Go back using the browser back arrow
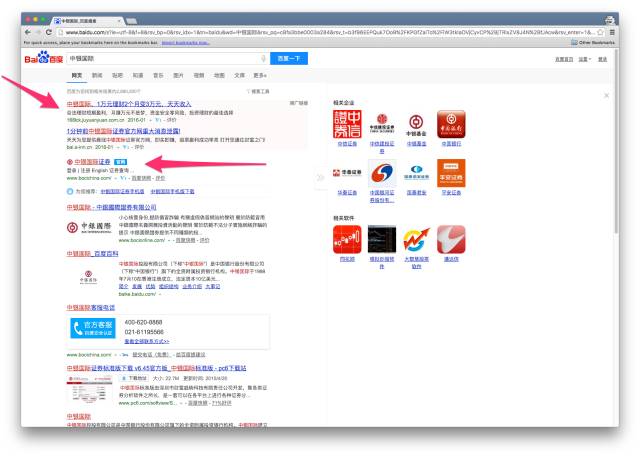Screen dimensions: 640x457 click(x=28, y=32)
